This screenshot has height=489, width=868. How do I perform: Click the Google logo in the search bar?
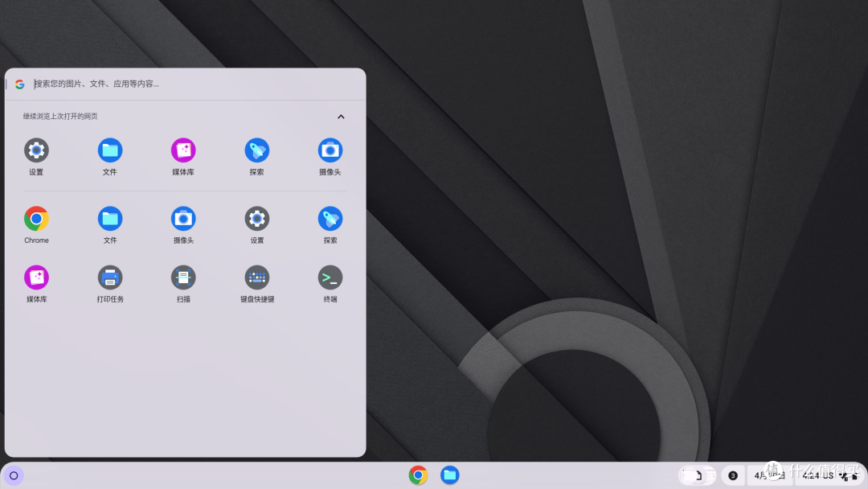pos(20,84)
